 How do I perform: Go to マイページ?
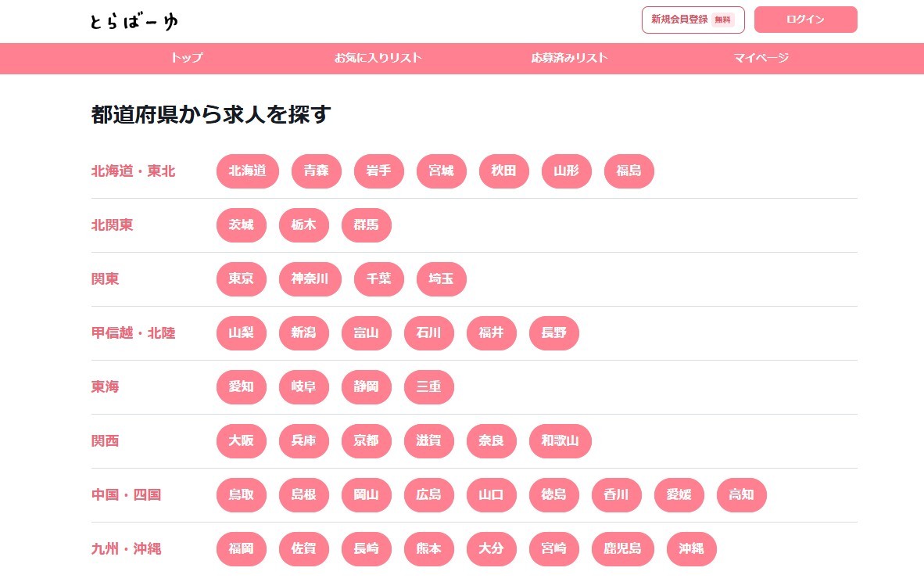(x=760, y=58)
